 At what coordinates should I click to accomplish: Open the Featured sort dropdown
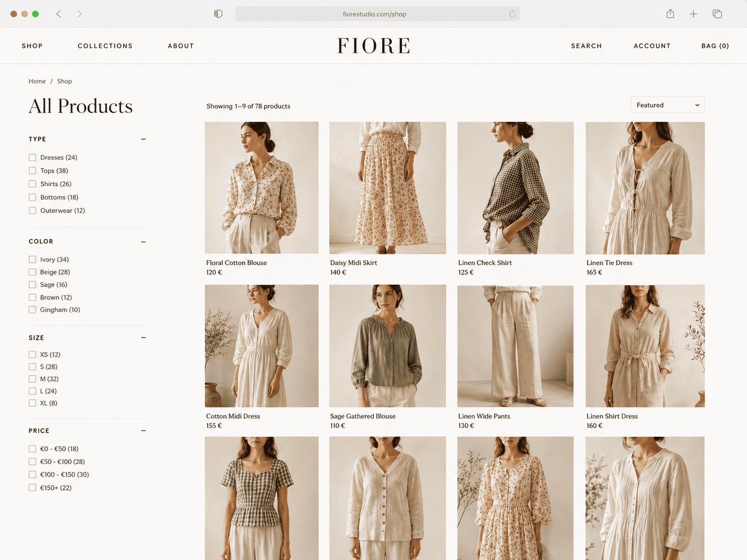pyautogui.click(x=668, y=105)
